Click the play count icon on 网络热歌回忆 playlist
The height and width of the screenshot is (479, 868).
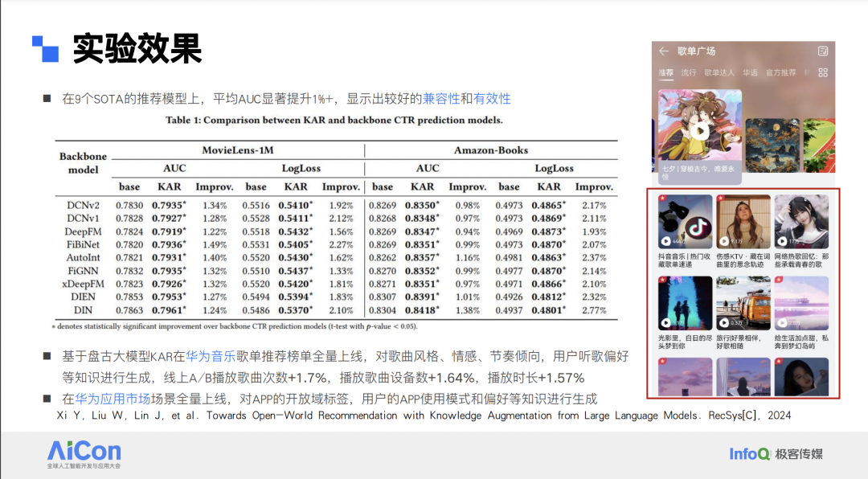click(781, 240)
